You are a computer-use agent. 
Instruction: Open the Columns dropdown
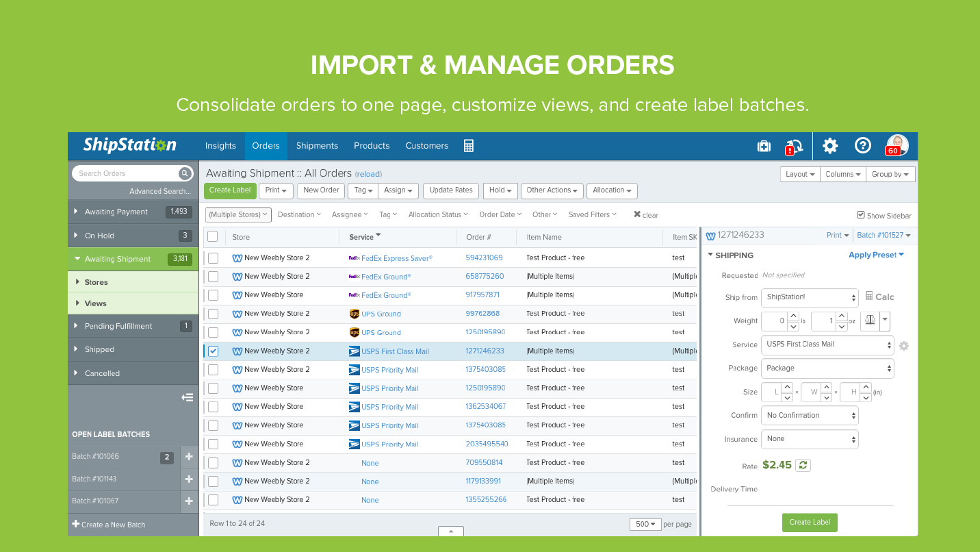click(842, 174)
